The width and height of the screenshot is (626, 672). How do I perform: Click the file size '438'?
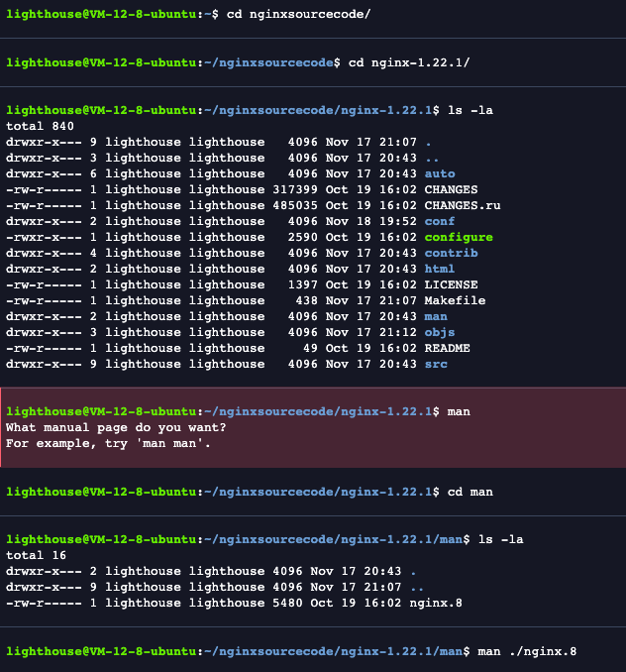tap(307, 300)
